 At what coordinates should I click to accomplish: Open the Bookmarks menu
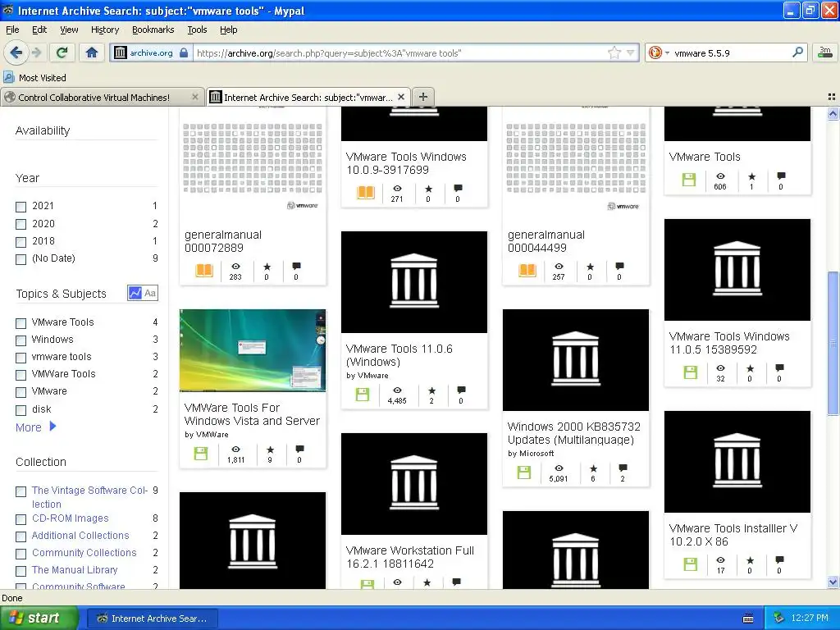point(153,30)
